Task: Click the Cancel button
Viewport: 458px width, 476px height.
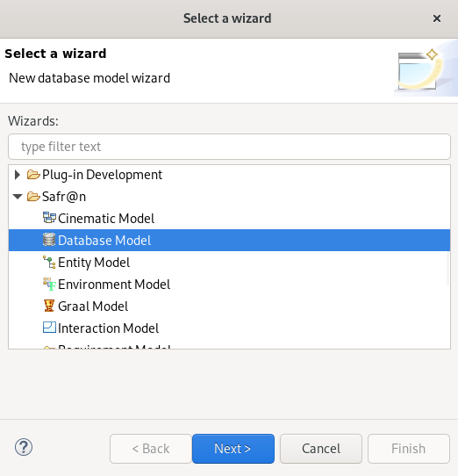Action: pos(321,449)
